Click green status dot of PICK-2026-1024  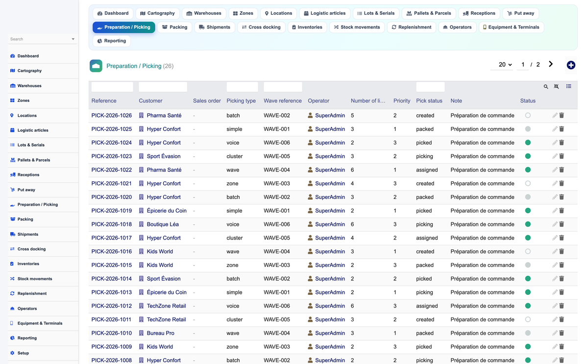528,143
